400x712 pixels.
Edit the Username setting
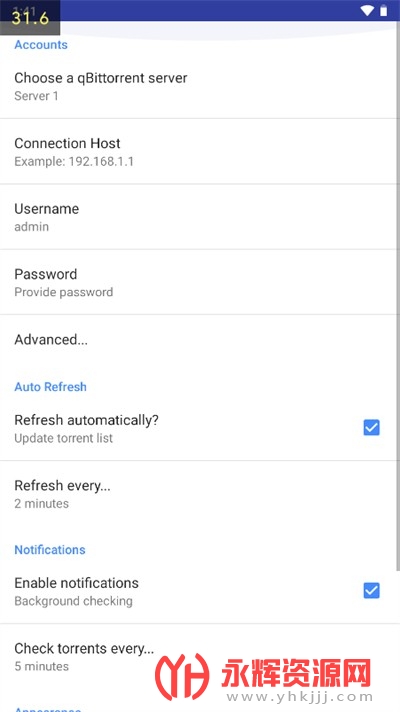(200, 217)
